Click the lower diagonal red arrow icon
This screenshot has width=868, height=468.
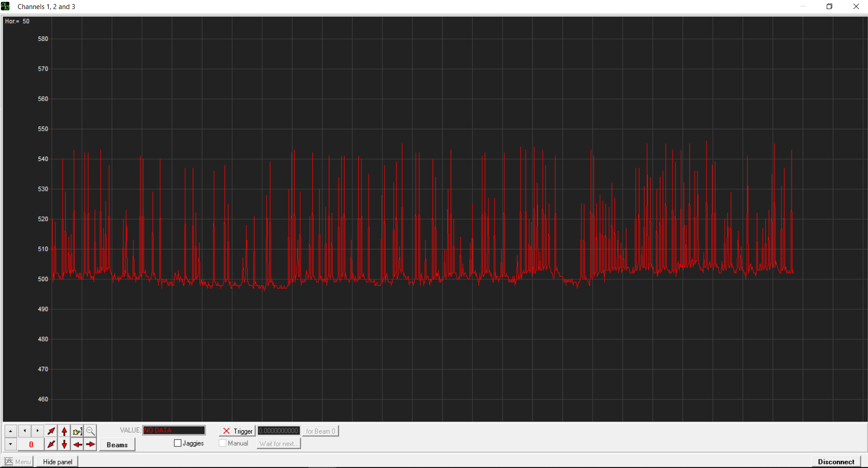click(x=51, y=444)
